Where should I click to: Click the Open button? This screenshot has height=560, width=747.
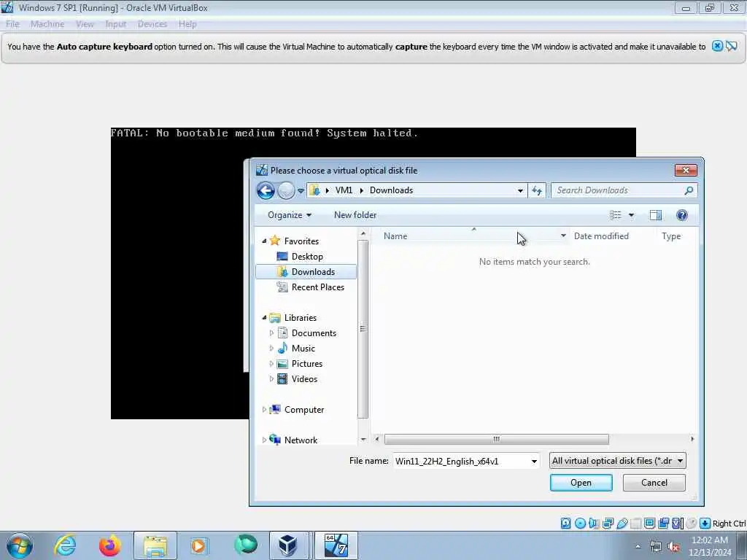(x=581, y=483)
